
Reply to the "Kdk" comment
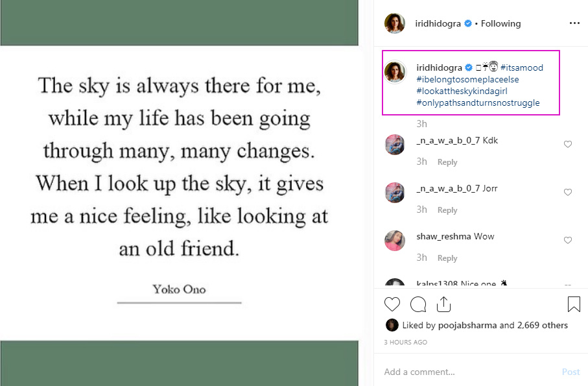coord(447,162)
